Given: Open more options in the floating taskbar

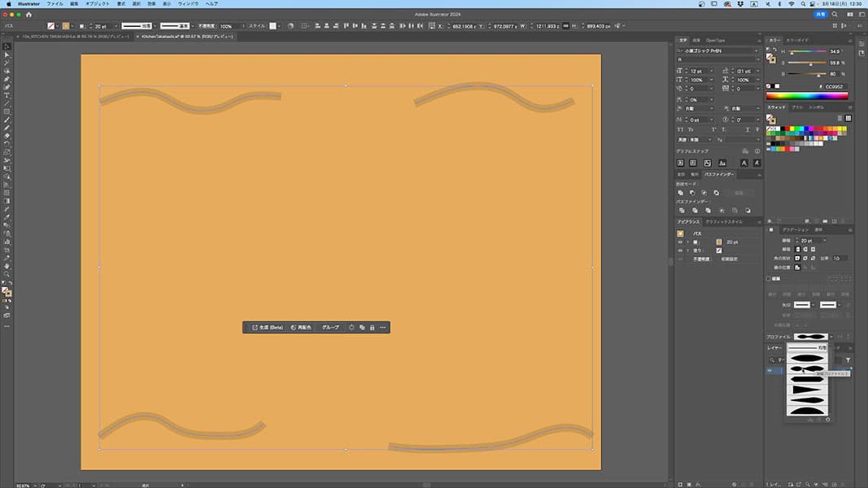Looking at the screenshot, I should (x=382, y=327).
